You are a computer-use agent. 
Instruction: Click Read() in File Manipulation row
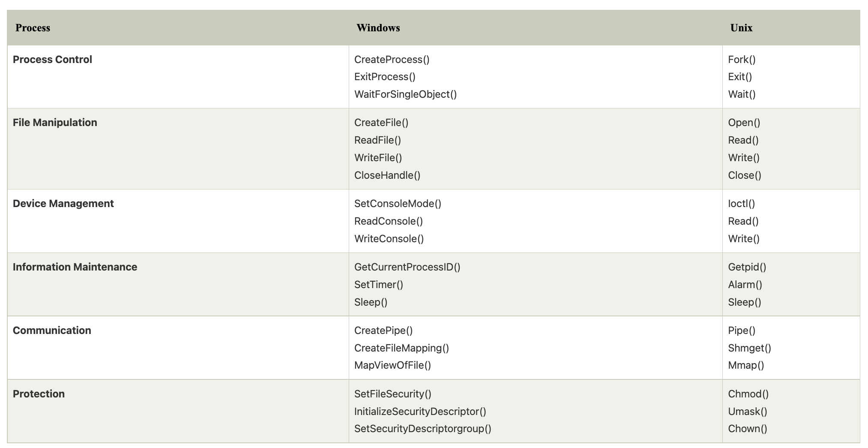point(743,140)
